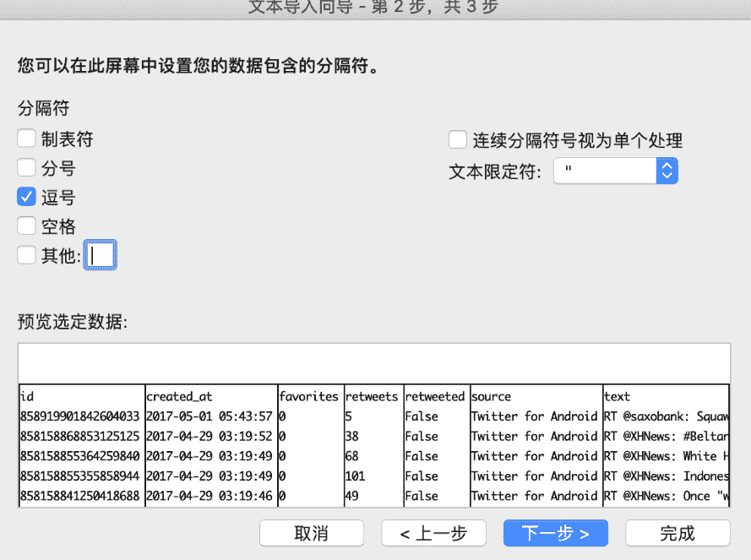Open the 文本限定符 dropdown menu

click(x=667, y=171)
